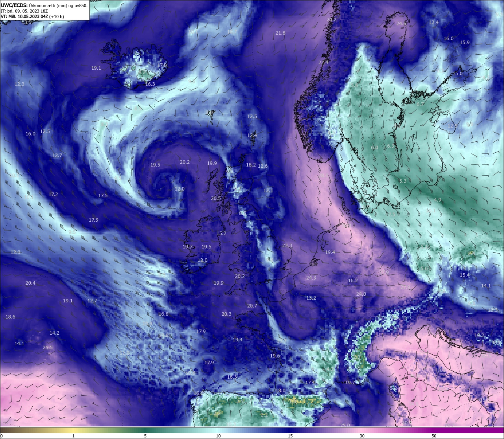The width and height of the screenshot is (504, 439).
Task: Click the 16.8 value in the speckled Atlantic band
Action: pyautogui.click(x=163, y=314)
